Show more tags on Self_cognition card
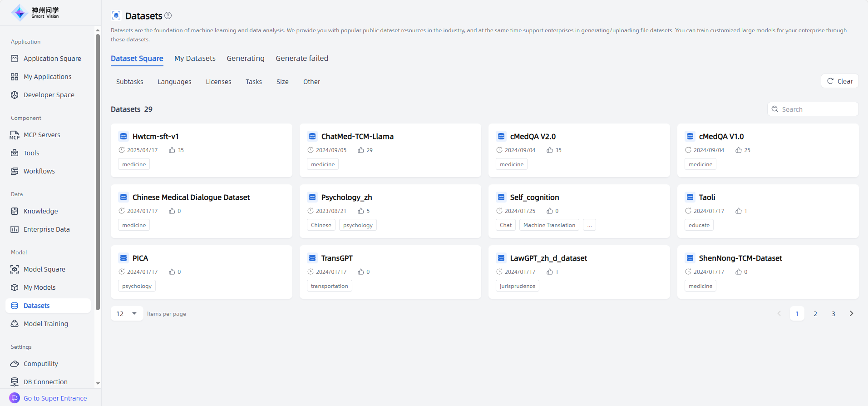The image size is (868, 406). 589,225
